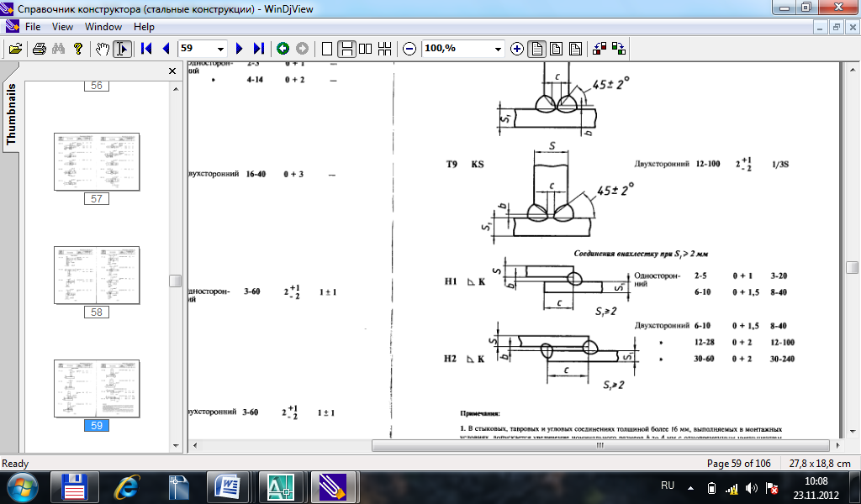
Task: Click document scrollbar down arrow
Action: 852,432
